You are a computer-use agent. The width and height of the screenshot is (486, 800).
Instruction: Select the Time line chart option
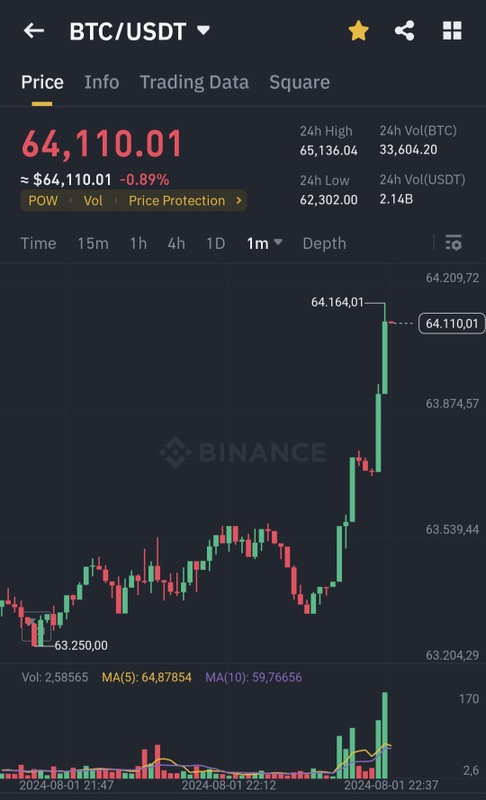point(38,243)
